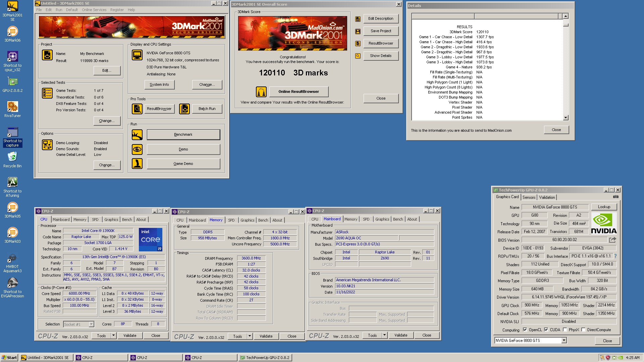The height and width of the screenshot is (362, 644).
Task: Click the Details column header
Action: click(486, 16)
